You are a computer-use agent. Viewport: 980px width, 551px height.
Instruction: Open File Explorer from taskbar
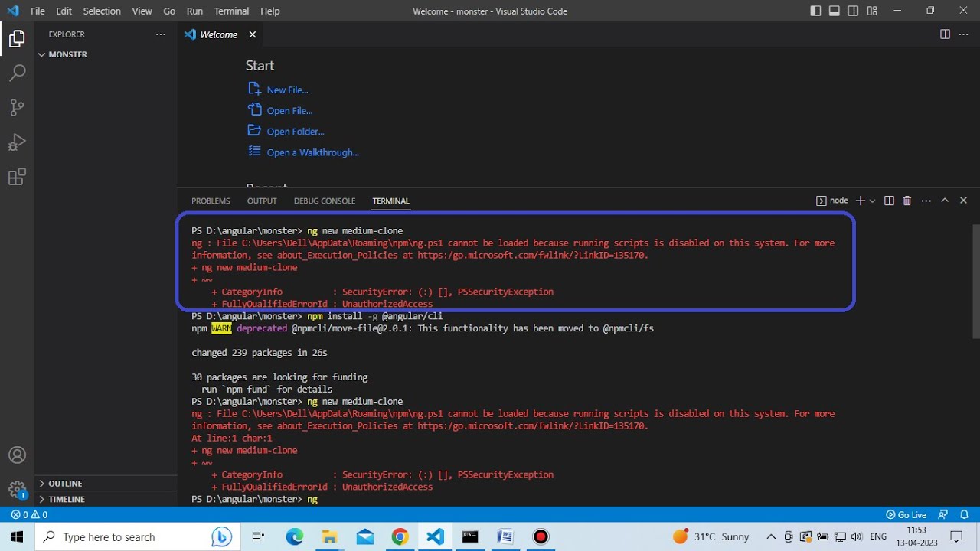pyautogui.click(x=329, y=536)
